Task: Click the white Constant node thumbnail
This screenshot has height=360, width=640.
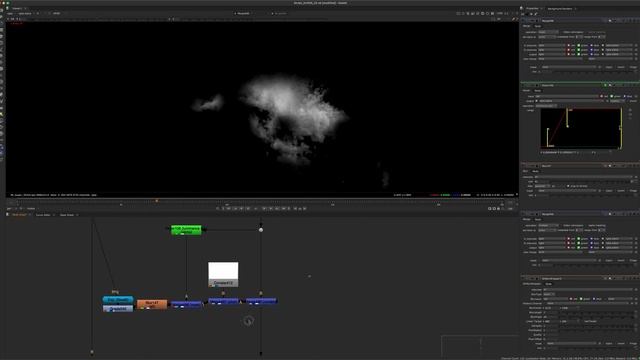Action: tap(223, 271)
